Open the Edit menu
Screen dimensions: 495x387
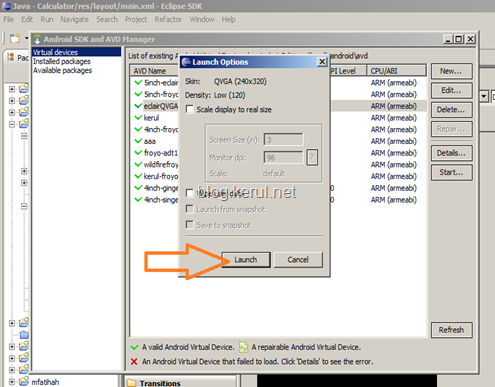click(27, 19)
